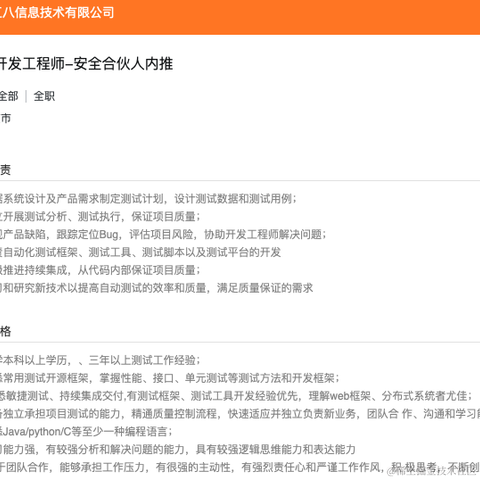Image resolution: width=480 pixels, height=480 pixels.
Task: Select line 推进持续集成，从代码内部保证项目质量
Action: (x=100, y=270)
